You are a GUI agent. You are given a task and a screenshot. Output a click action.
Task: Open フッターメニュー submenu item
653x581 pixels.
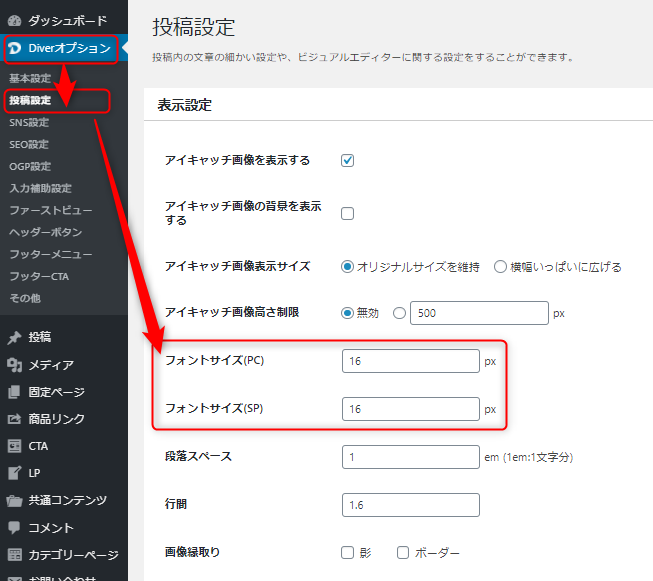coord(51,254)
